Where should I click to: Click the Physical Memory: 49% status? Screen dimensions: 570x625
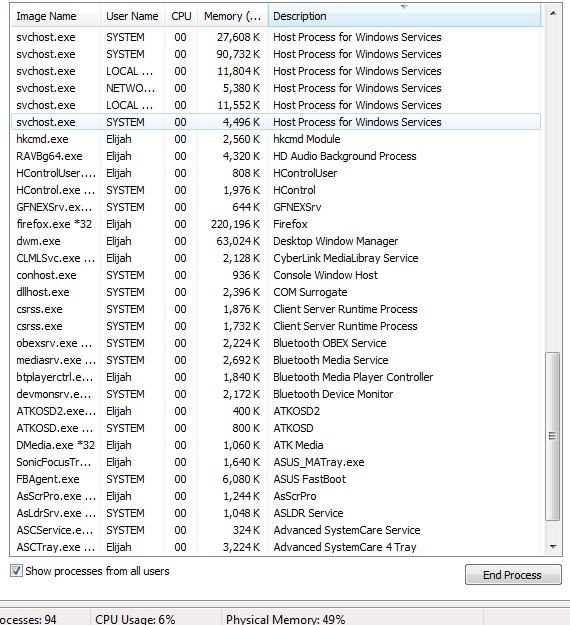pyautogui.click(x=285, y=619)
